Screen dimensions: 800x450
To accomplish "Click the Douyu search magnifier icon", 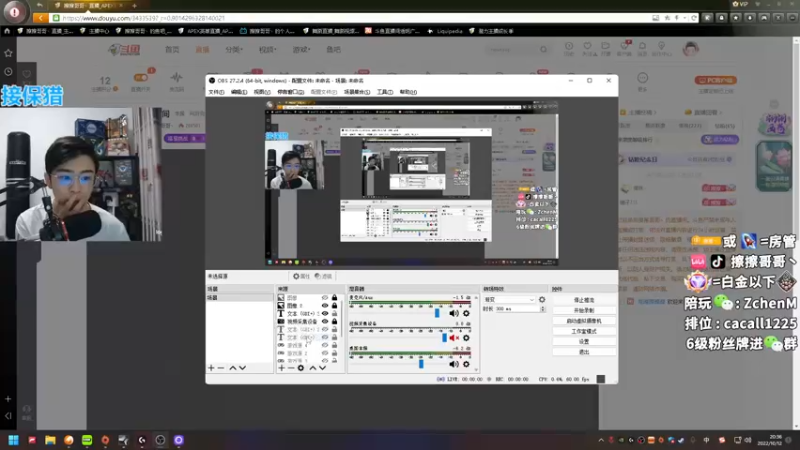I will [543, 49].
